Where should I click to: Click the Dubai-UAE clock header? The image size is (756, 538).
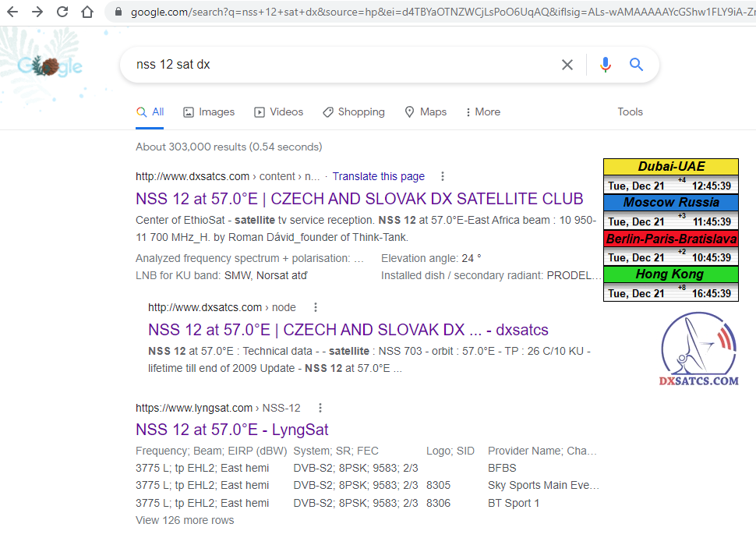(671, 166)
